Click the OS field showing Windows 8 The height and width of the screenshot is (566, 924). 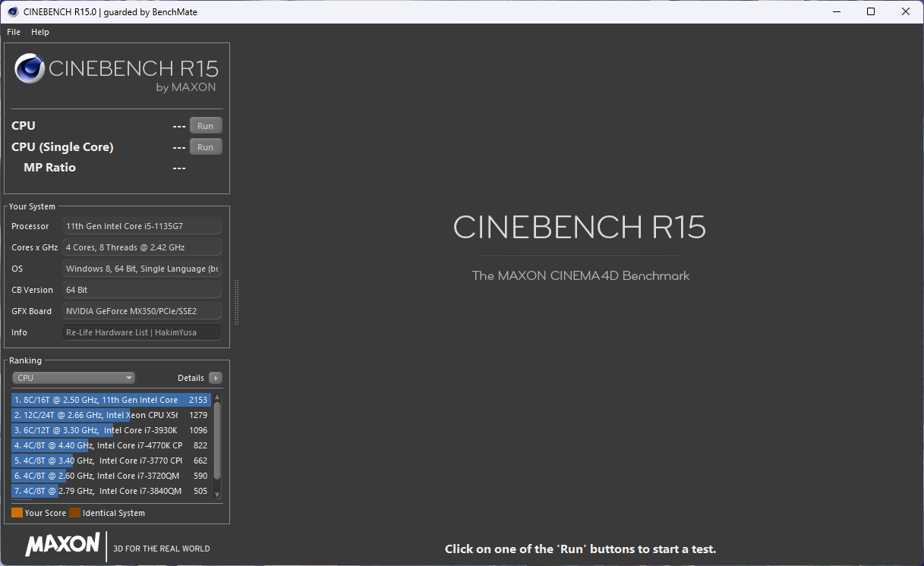tap(142, 269)
